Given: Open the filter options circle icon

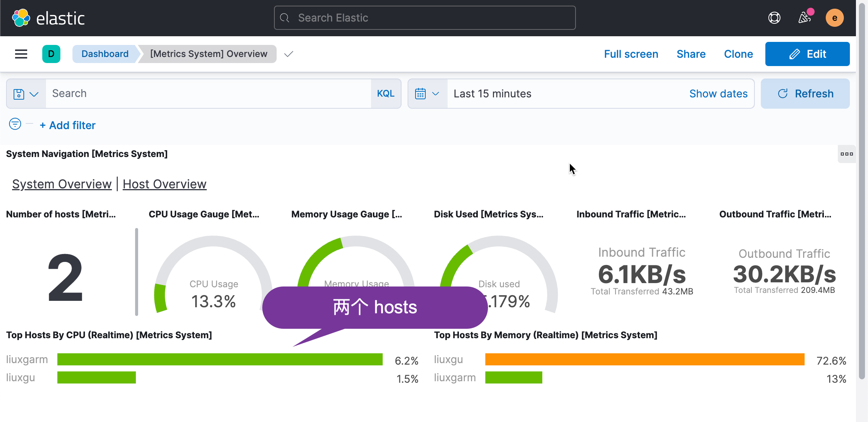Looking at the screenshot, I should click(x=15, y=124).
